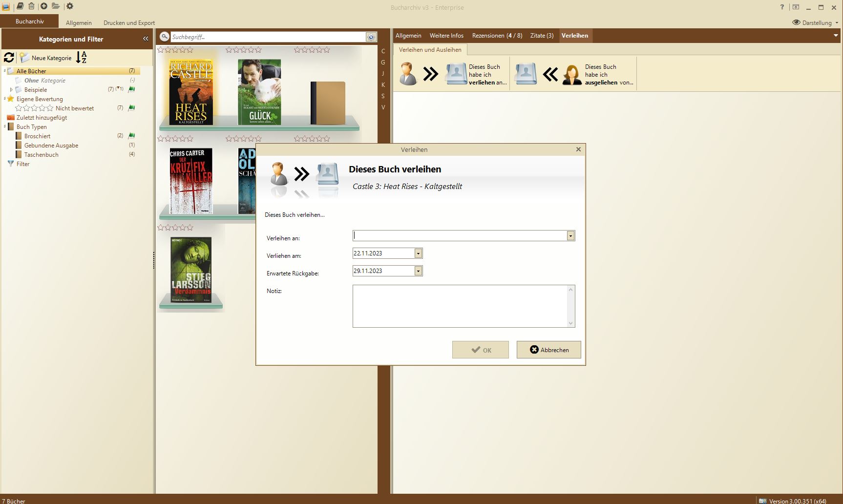Screen dimensions: 843x504
Task: Select the Stieg Larsson Verdammnis cover
Action: [191, 270]
